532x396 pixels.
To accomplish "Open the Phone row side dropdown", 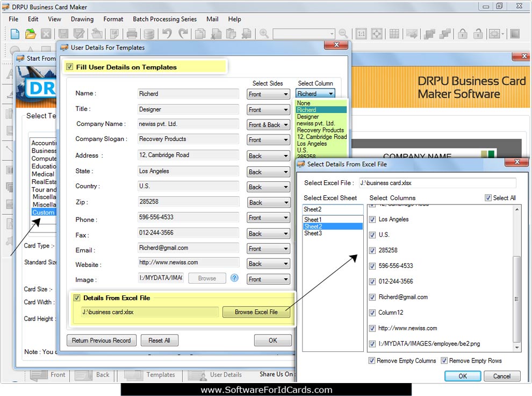I will coord(268,218).
